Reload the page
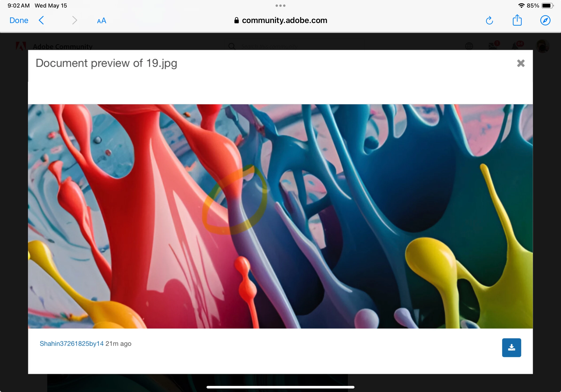The height and width of the screenshot is (392, 561). coord(489,20)
